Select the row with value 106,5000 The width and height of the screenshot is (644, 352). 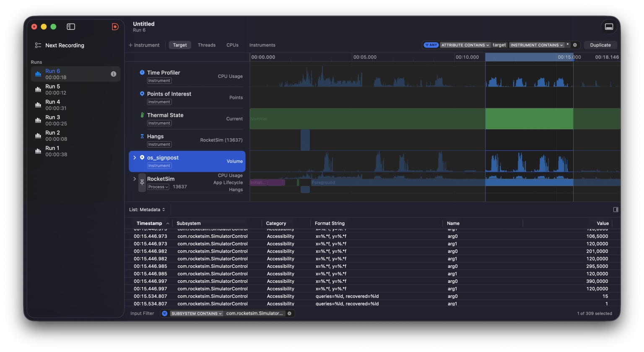coord(372,236)
